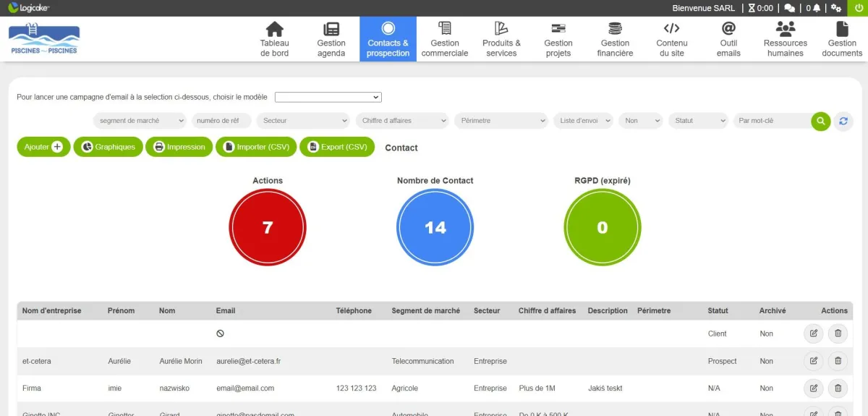Open the Gestion commerciale menu
The image size is (868, 416).
[445, 39]
